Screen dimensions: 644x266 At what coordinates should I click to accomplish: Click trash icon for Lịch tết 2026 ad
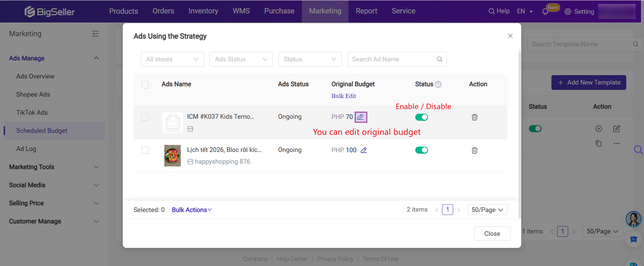click(x=474, y=150)
